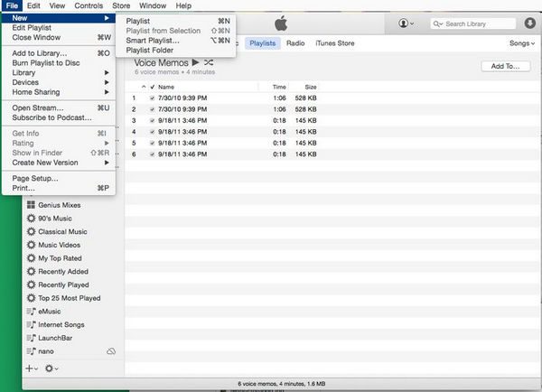Click playlist icon next to nano
Viewport: 542px width, 392px height.
click(x=31, y=351)
